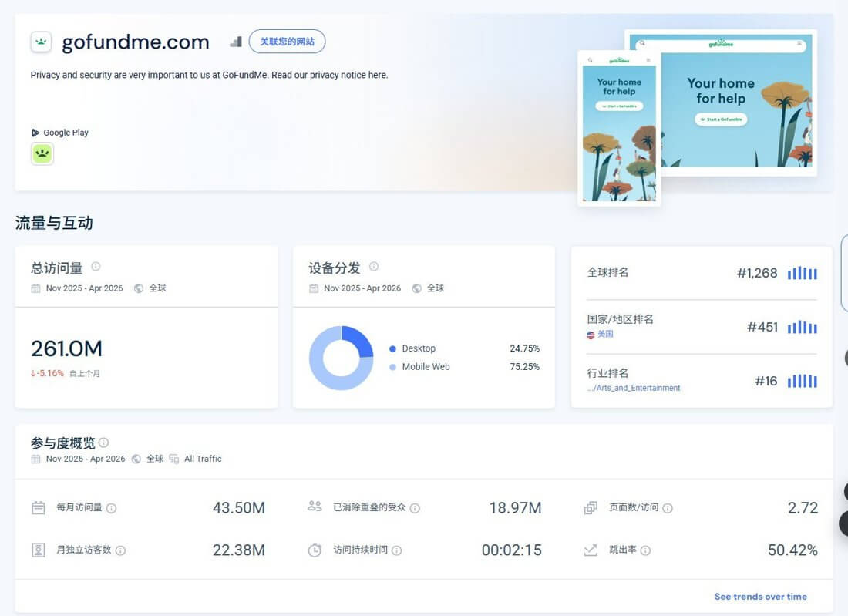848x616 pixels.
Task: Click the US flag icon
Action: 591,335
